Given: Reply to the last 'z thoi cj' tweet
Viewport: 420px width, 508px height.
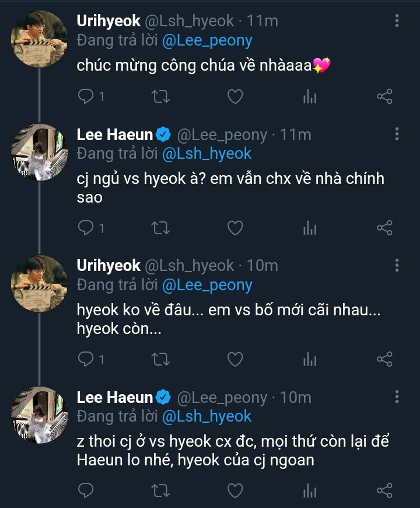Looking at the screenshot, I should click(86, 490).
